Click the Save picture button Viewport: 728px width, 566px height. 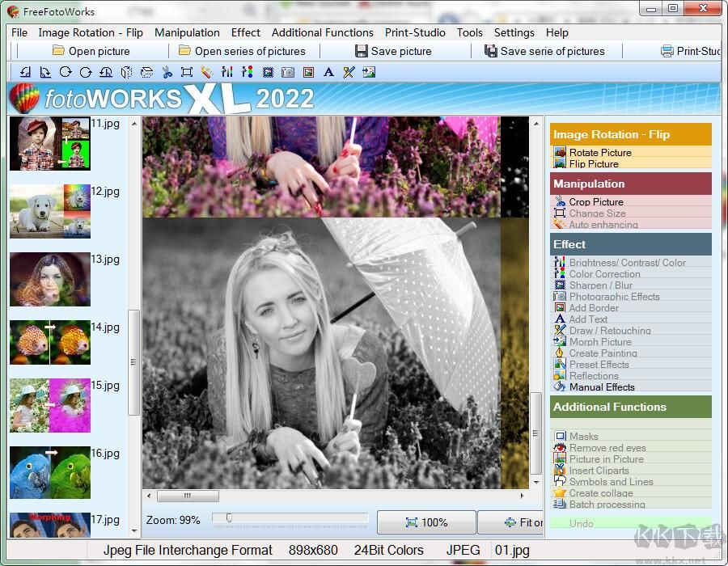click(395, 50)
